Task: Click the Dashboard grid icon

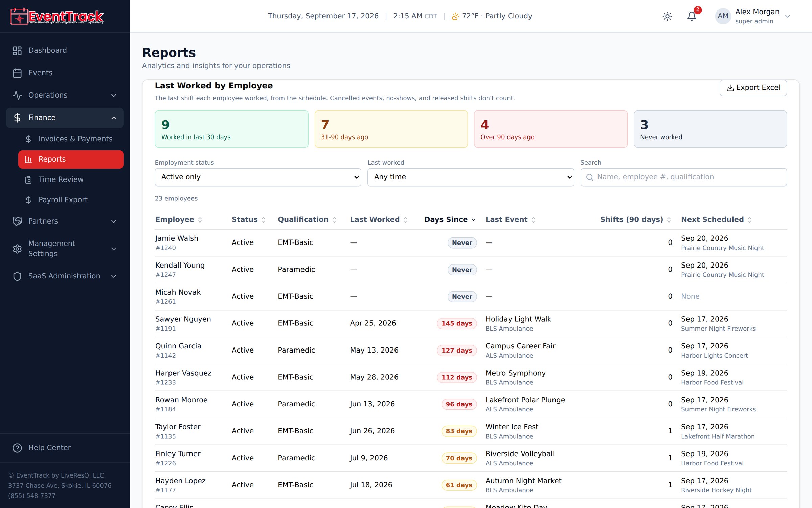Action: coord(17,50)
